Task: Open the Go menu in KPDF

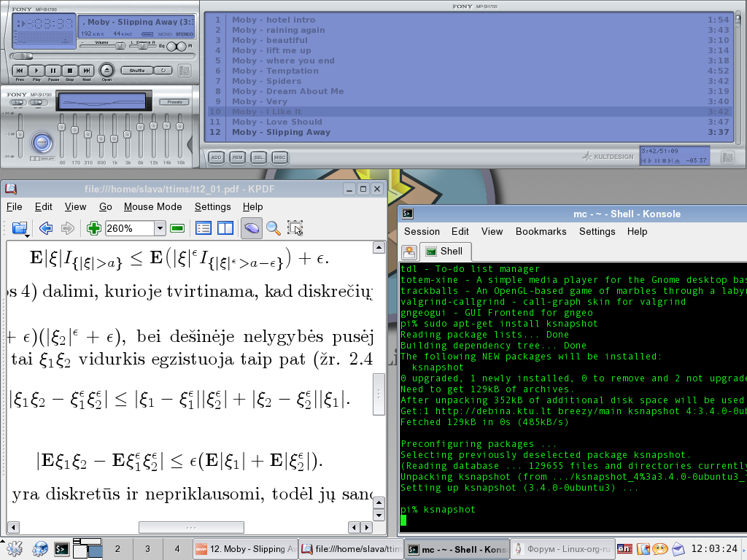Action: (105, 206)
